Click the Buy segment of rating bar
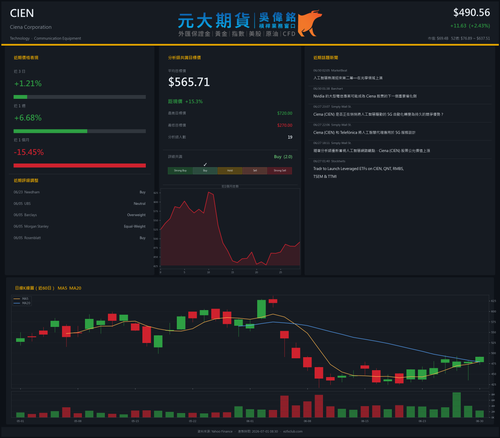 205,171
